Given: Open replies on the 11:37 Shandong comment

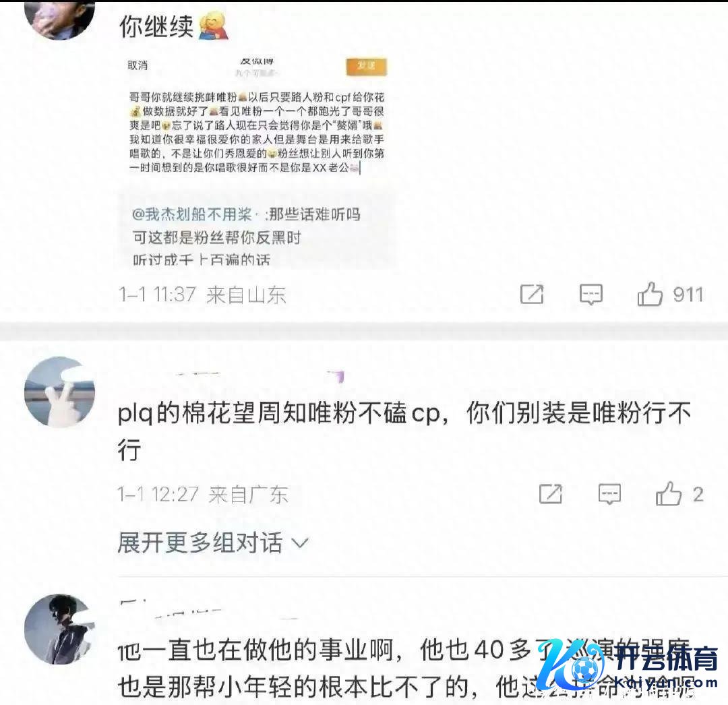Looking at the screenshot, I should coord(591,295).
